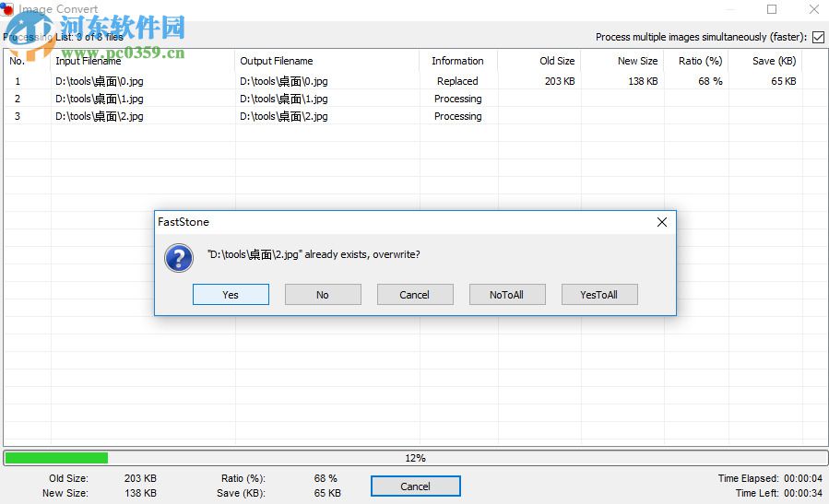
Task: Toggle Process multiple images simultaneously checkbox
Action: click(817, 37)
